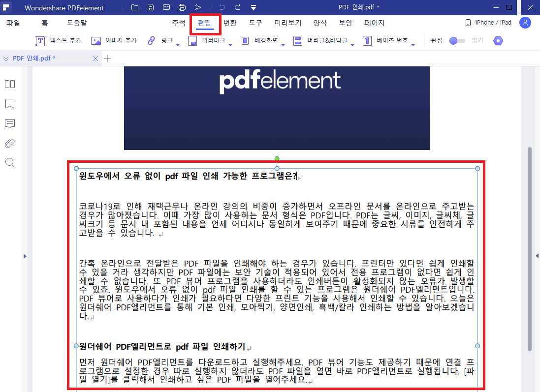
Task: Click 베이츠 번호 tool
Action: 385,41
